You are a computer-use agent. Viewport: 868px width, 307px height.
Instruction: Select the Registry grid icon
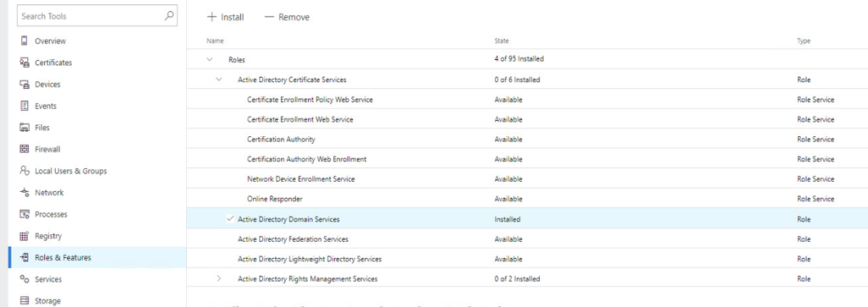coord(24,236)
